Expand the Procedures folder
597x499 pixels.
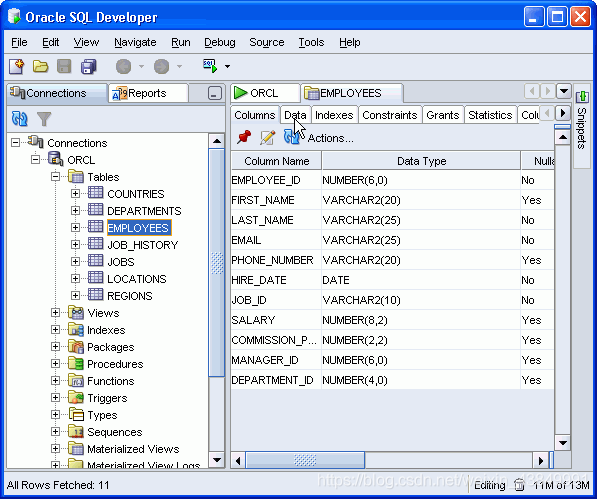(56, 363)
